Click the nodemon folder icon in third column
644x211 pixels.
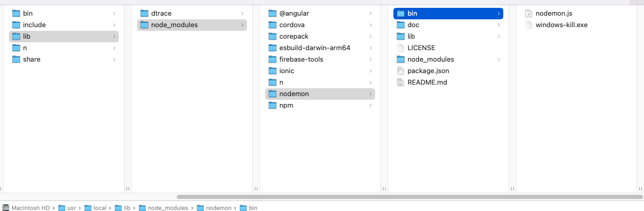pos(272,93)
